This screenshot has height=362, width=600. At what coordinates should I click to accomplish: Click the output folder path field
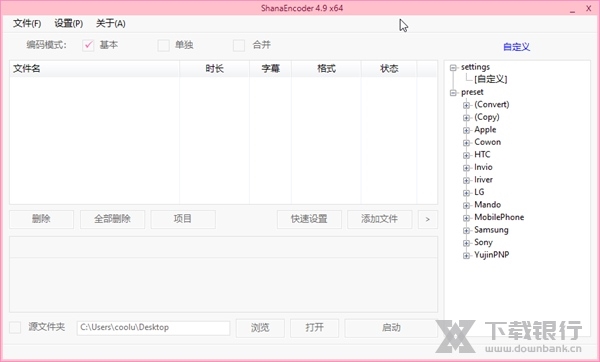153,328
